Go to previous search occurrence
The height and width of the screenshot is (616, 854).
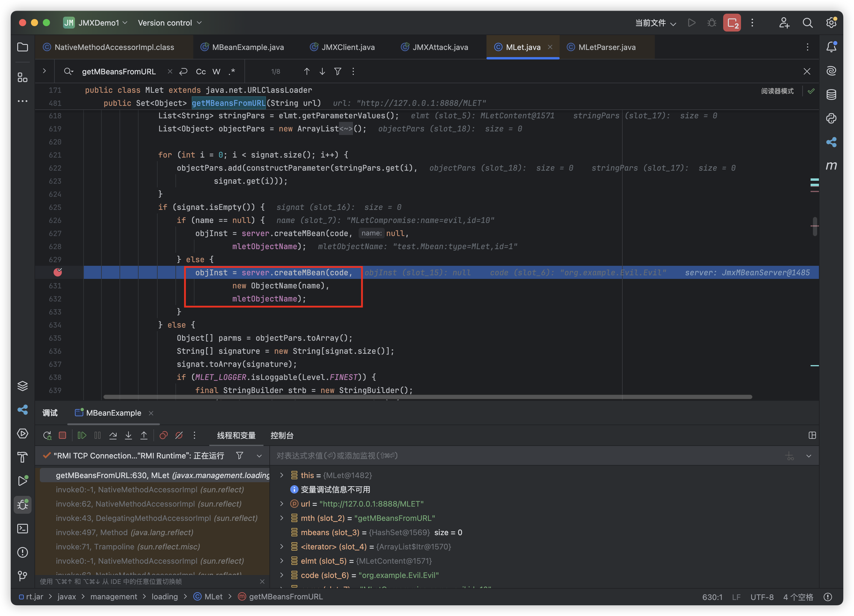(x=307, y=71)
